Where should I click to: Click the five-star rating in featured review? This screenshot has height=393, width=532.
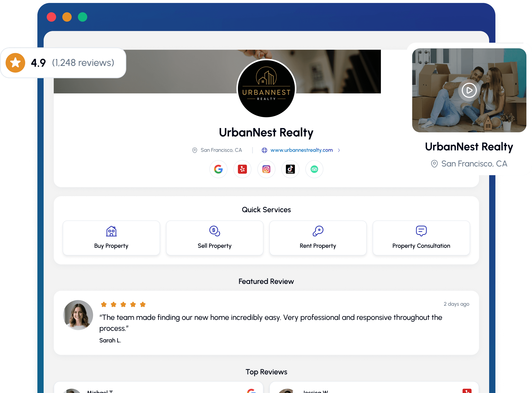click(x=123, y=304)
